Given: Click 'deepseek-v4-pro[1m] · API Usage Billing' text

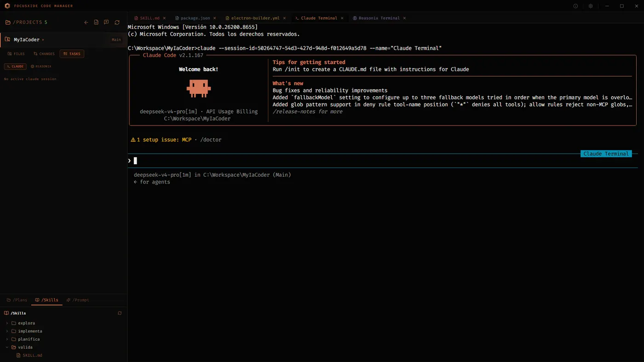Looking at the screenshot, I should coord(199,112).
